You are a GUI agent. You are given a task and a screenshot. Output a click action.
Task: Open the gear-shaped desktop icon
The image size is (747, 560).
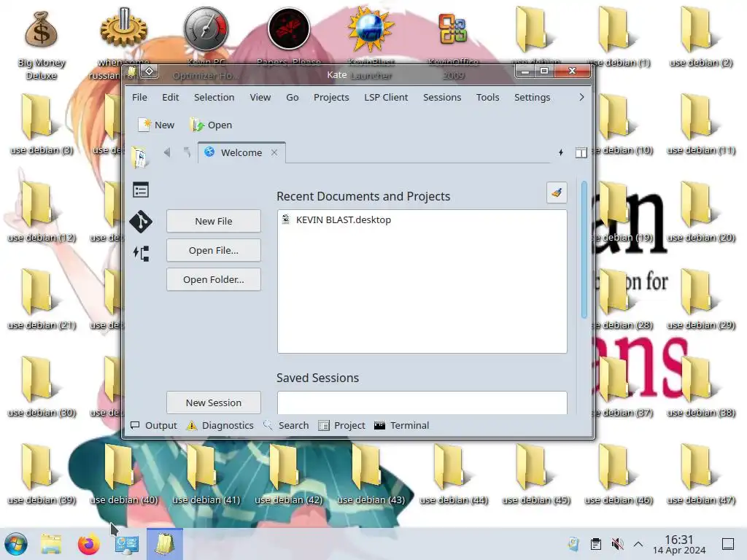click(123, 44)
